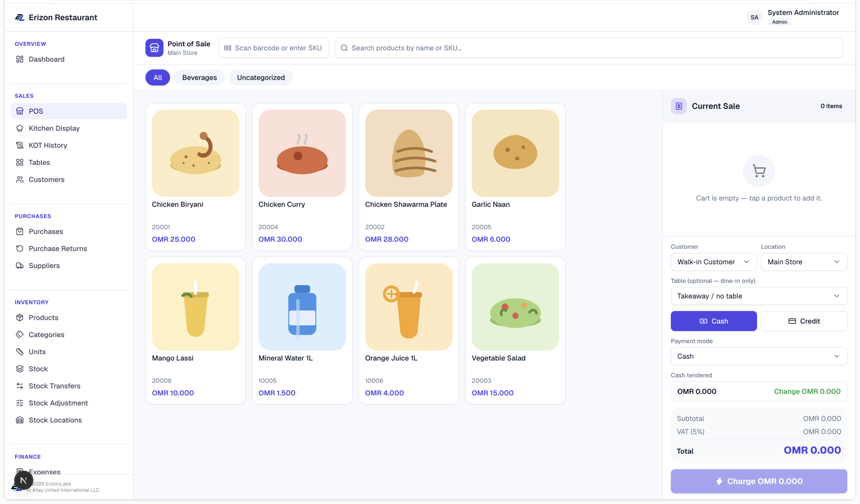Screen dimensions: 860x504
Task: Expand the Main Store location dropdown
Action: click(804, 262)
